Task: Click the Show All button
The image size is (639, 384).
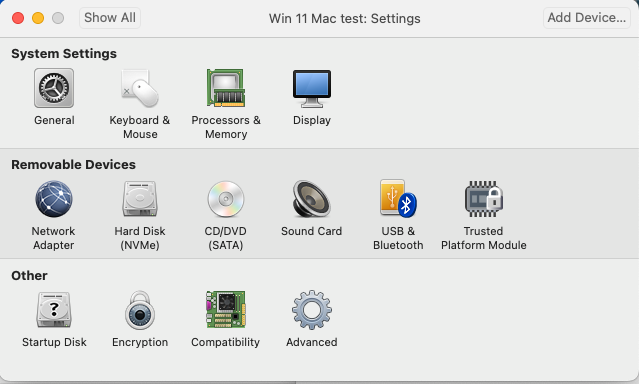Action: tap(110, 18)
